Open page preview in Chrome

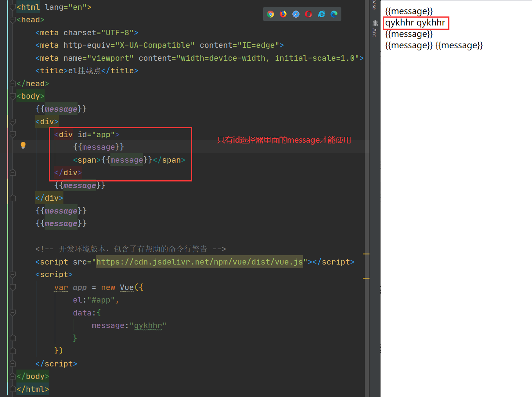(270, 14)
